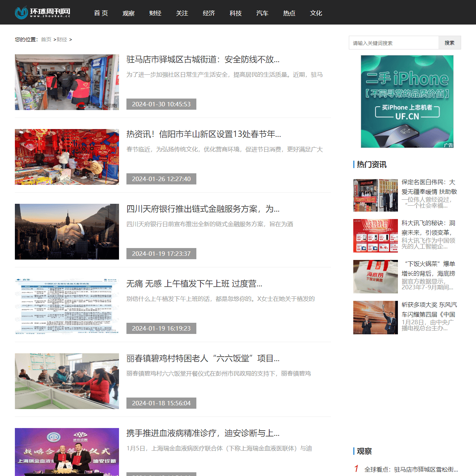Image resolution: width=476 pixels, height=476 pixels.
Task: Click the handshake city skyline thumbnail
Action: (67, 232)
